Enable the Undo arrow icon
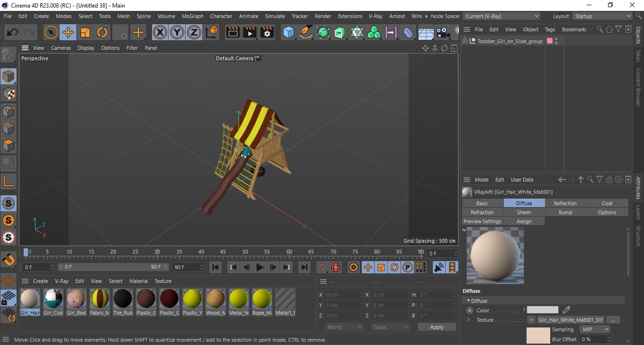This screenshot has height=345, width=644. (13, 33)
